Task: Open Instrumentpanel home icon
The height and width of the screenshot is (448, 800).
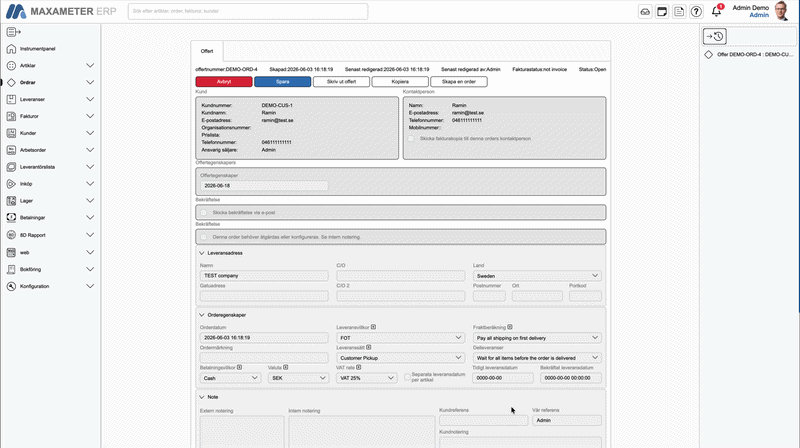Action: pos(11,49)
